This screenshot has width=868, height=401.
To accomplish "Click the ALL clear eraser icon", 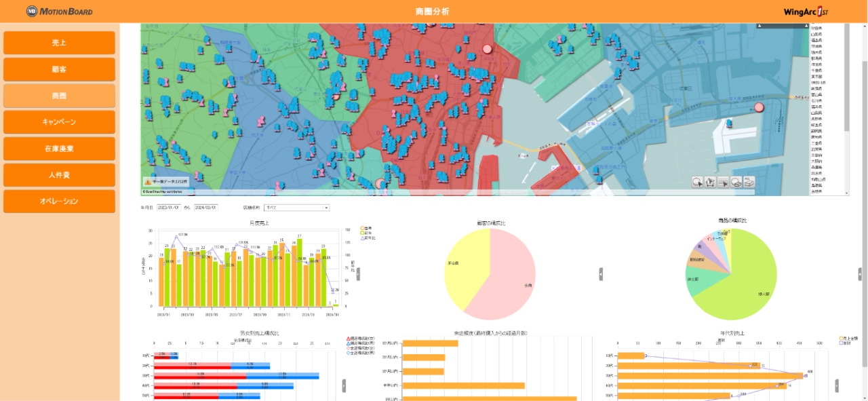I will (x=749, y=182).
